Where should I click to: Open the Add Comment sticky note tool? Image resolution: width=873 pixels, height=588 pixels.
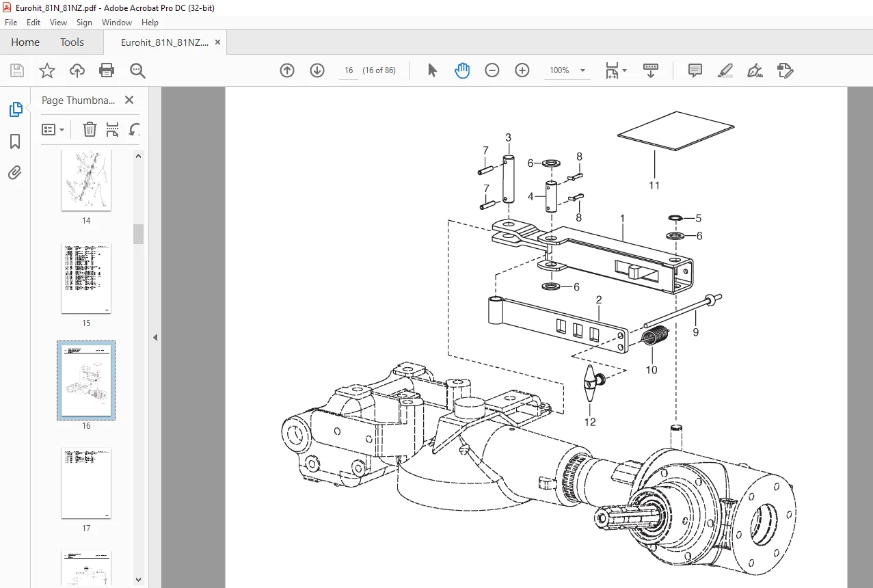click(695, 70)
